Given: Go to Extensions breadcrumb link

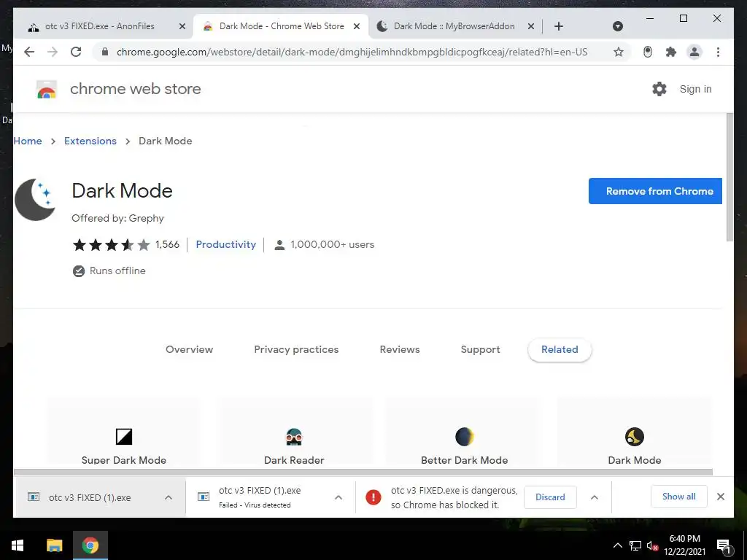Looking at the screenshot, I should pyautogui.click(x=90, y=141).
